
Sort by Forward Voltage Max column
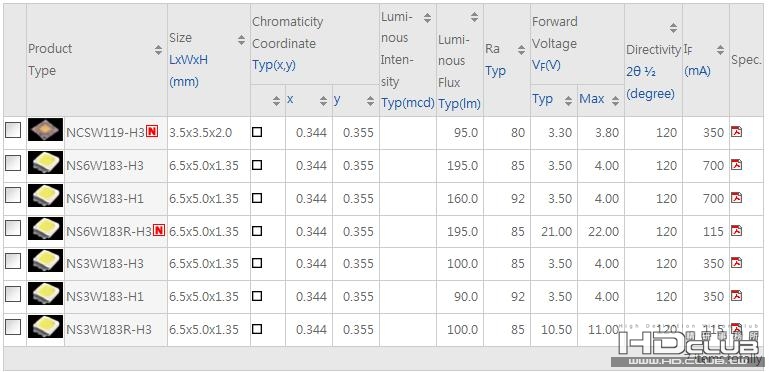point(615,101)
